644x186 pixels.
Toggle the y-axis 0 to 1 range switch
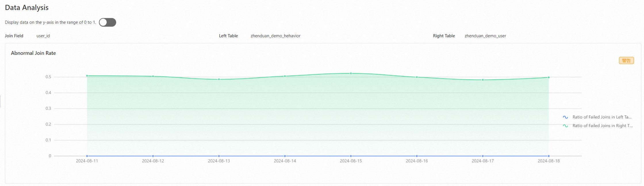click(x=108, y=22)
